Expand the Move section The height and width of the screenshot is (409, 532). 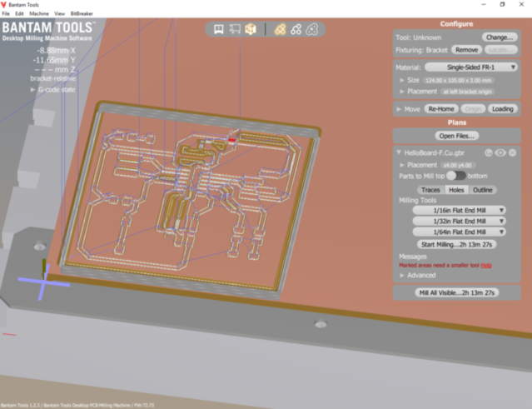click(x=399, y=109)
